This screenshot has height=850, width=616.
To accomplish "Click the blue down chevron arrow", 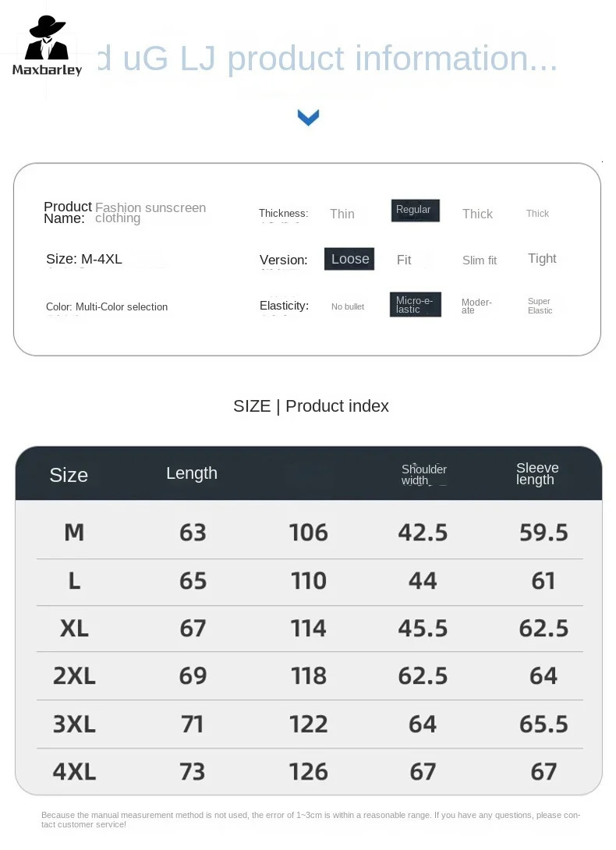I will click(x=309, y=118).
